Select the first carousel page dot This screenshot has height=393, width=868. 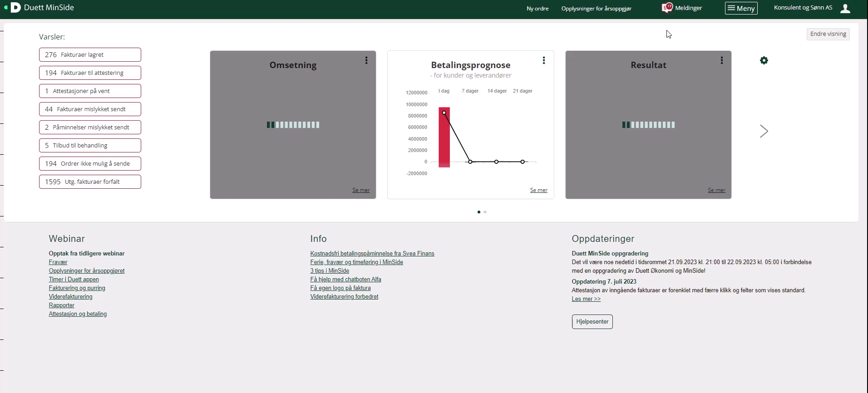(x=479, y=212)
